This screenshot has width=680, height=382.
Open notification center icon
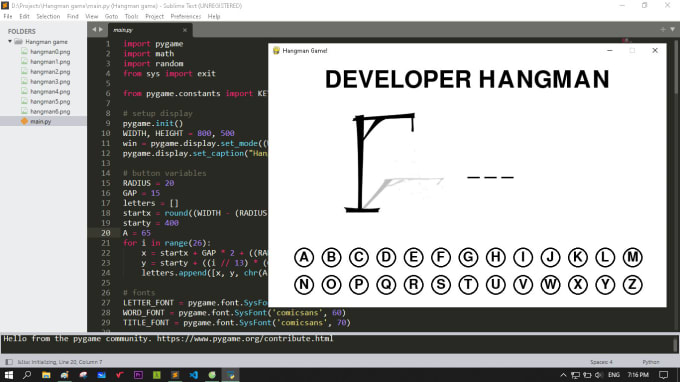[x=664, y=375]
